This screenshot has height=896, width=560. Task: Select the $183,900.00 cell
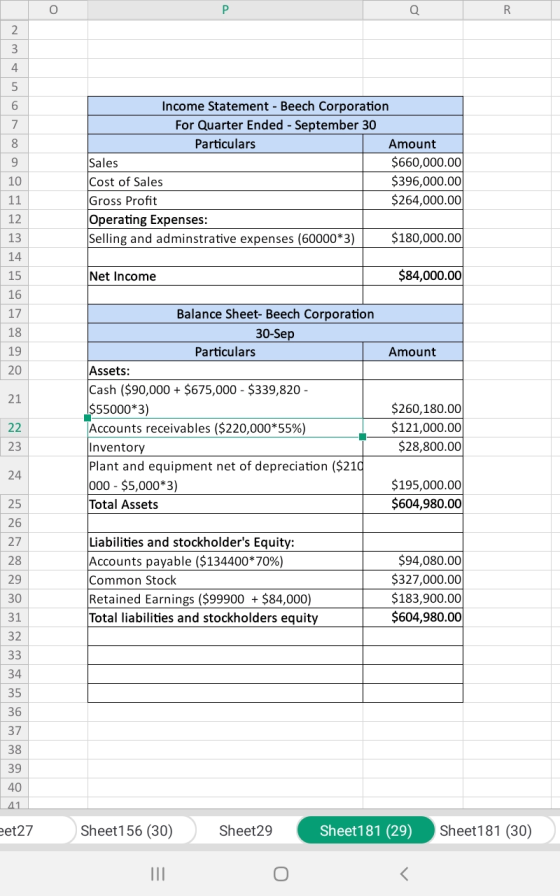point(413,599)
